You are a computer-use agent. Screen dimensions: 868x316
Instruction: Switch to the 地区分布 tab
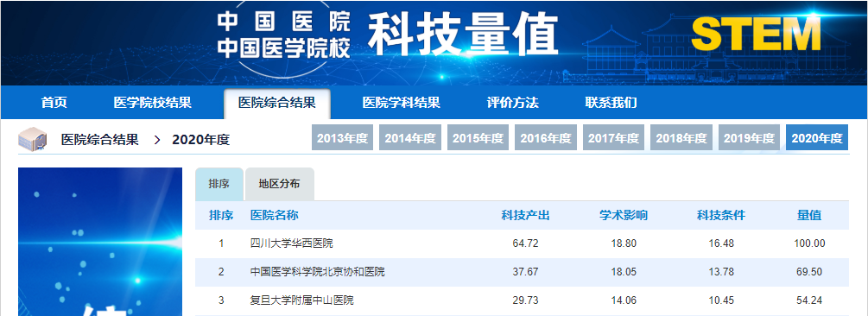pos(280,184)
